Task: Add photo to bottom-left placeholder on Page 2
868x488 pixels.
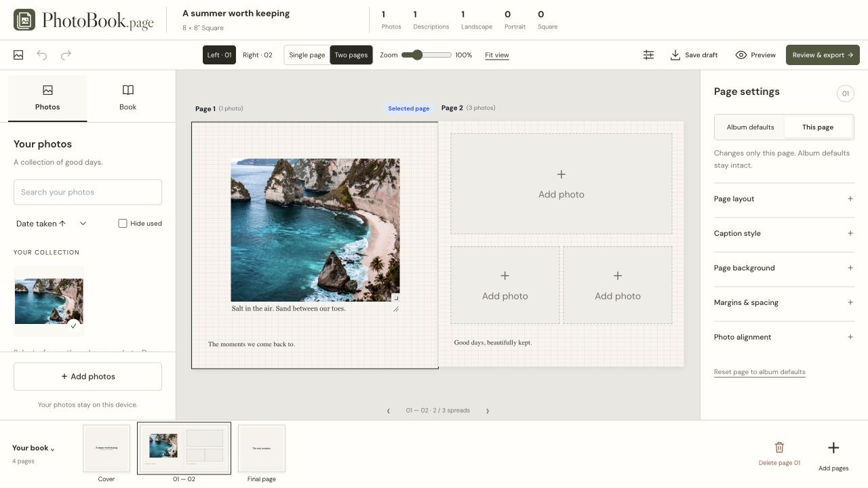Action: [505, 285]
